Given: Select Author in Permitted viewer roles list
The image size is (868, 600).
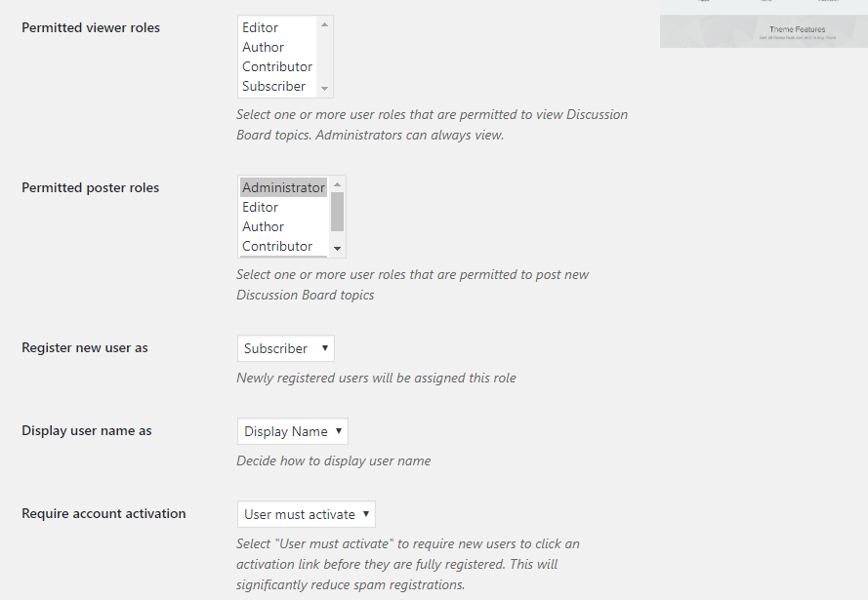Looking at the screenshot, I should pos(263,47).
